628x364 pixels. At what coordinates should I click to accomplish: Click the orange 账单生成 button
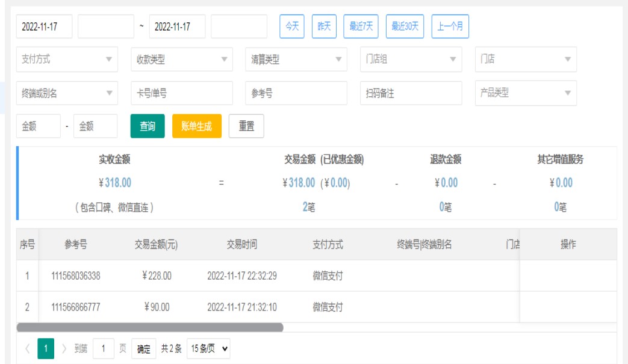point(197,126)
